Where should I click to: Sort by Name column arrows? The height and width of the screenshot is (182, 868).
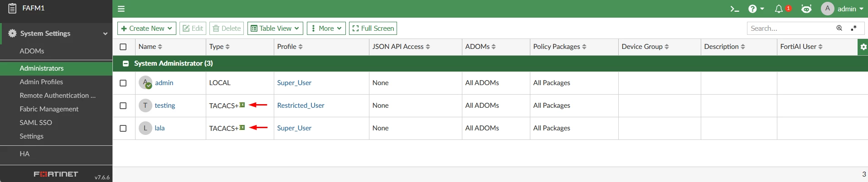click(x=160, y=47)
